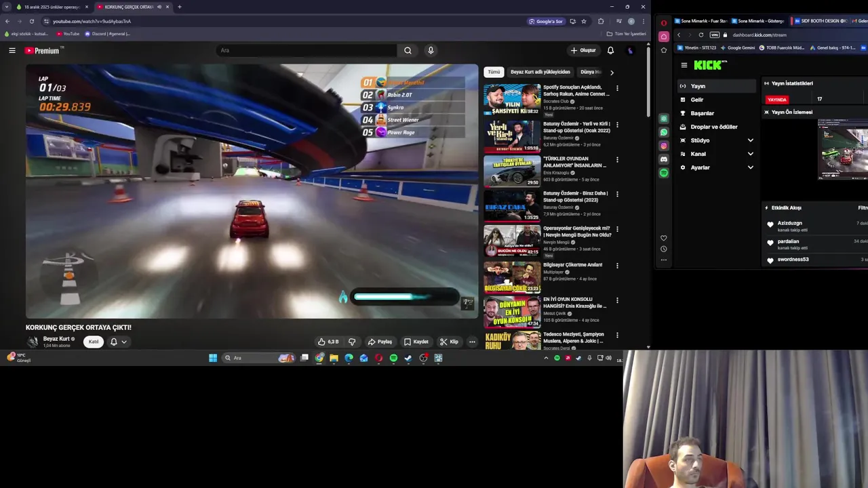Click the Kaydet save button
The image size is (868, 488).
coord(416,342)
